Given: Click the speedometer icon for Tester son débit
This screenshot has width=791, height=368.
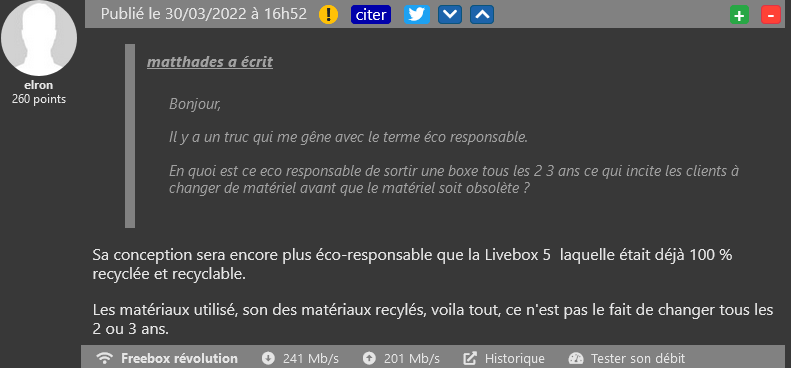Looking at the screenshot, I should tap(576, 358).
